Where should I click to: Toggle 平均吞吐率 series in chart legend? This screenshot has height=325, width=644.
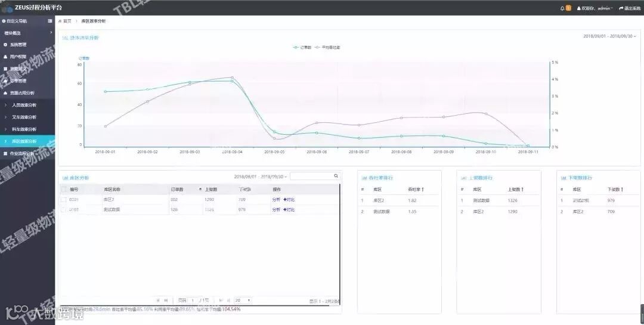(x=328, y=47)
